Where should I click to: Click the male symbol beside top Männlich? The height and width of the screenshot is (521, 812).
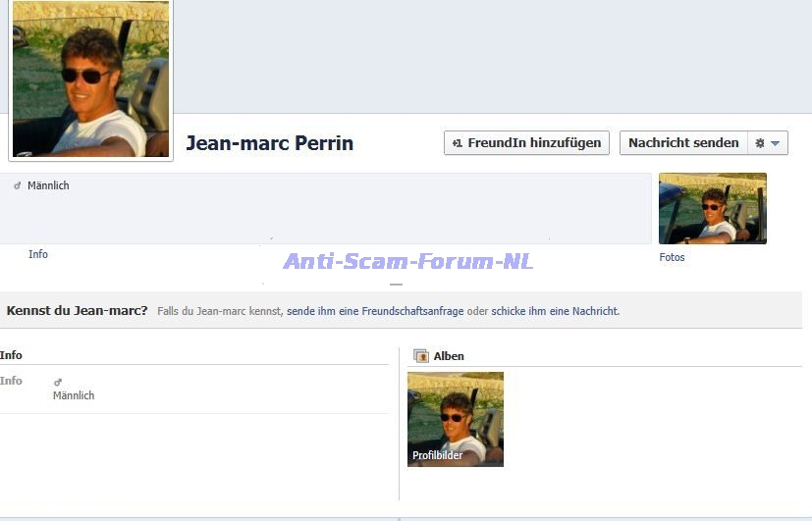[18, 185]
